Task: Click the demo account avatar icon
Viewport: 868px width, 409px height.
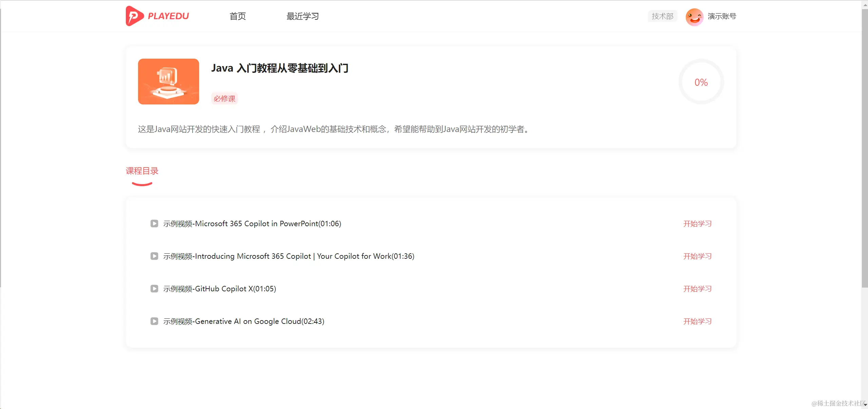Action: tap(694, 17)
